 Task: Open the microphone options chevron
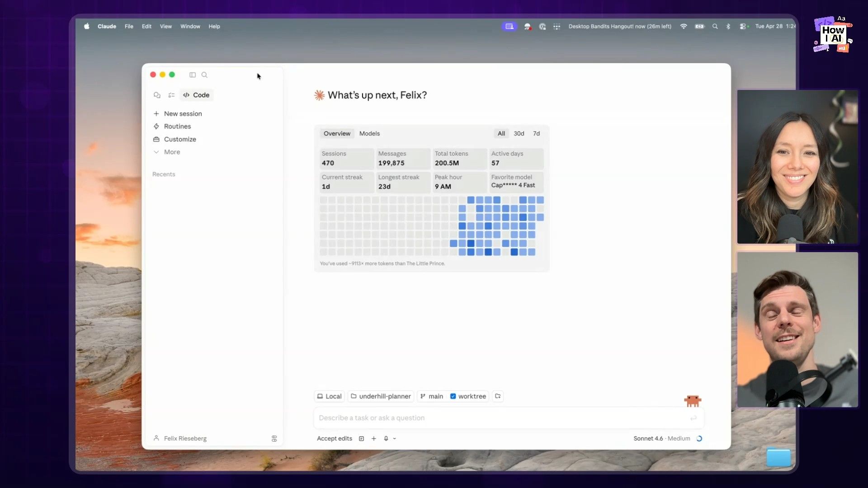pos(394,439)
